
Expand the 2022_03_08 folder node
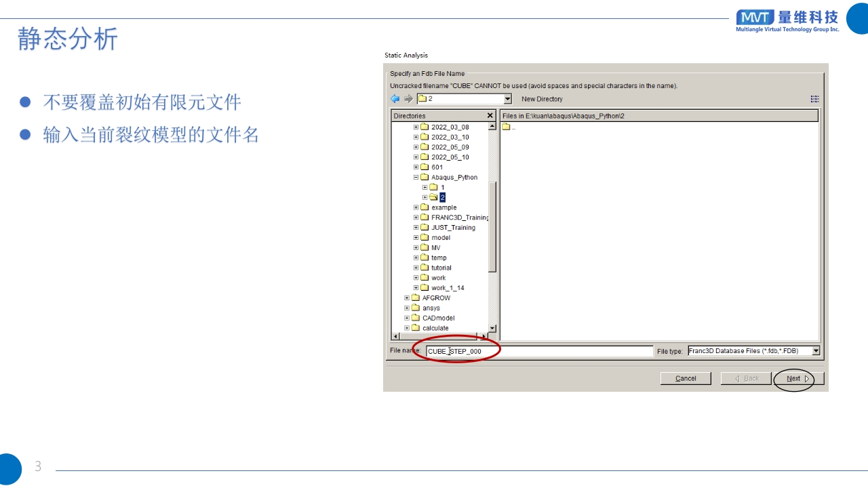pyautogui.click(x=416, y=127)
